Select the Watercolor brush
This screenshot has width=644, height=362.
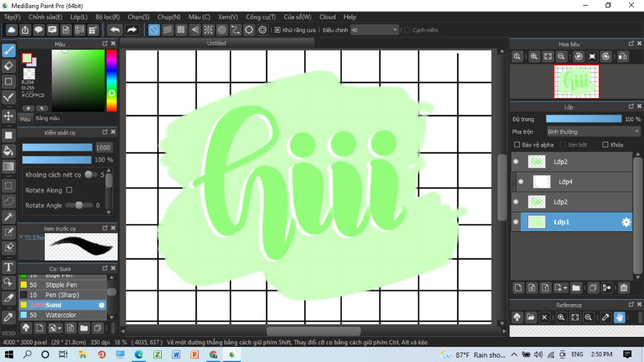tap(63, 315)
